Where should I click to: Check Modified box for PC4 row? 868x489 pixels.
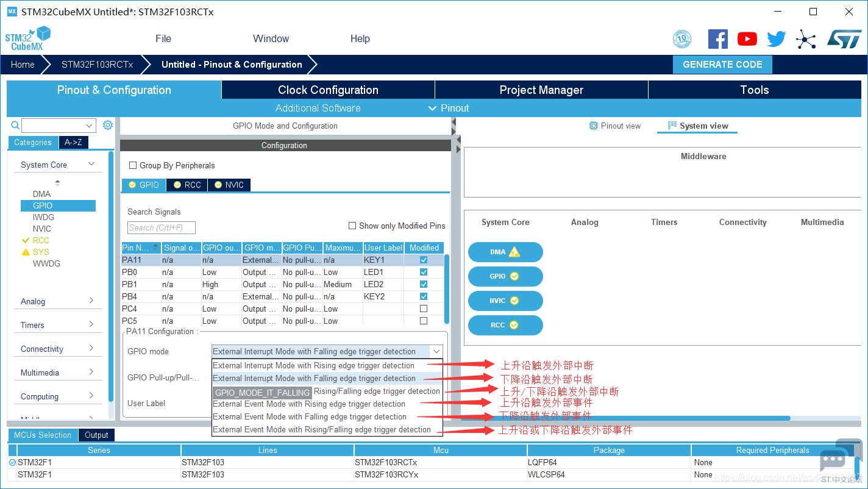click(x=424, y=309)
